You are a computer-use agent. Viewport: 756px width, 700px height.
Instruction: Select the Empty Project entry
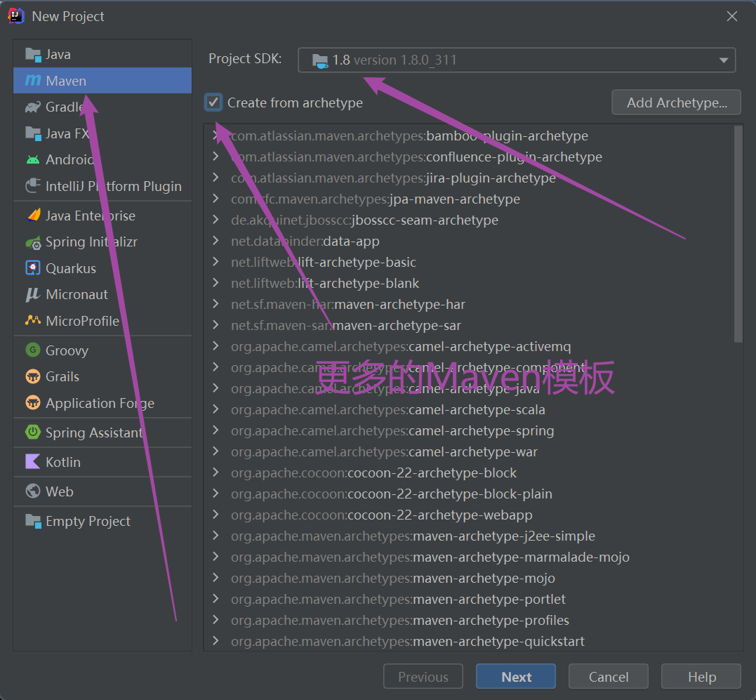pyautogui.click(x=102, y=521)
